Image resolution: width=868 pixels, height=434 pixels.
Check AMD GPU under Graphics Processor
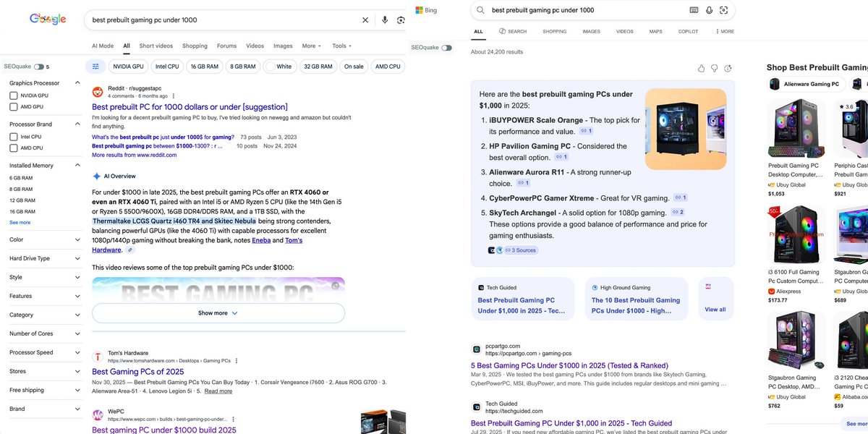(x=13, y=107)
